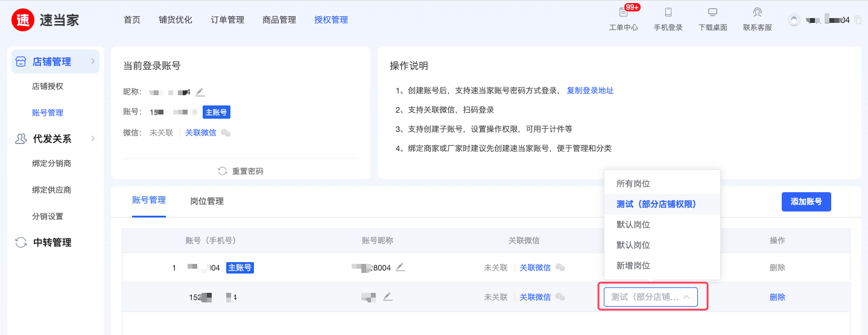Screen dimensions: 868x335
Task: Switch to the 岗位管理 tab
Action: click(x=207, y=201)
